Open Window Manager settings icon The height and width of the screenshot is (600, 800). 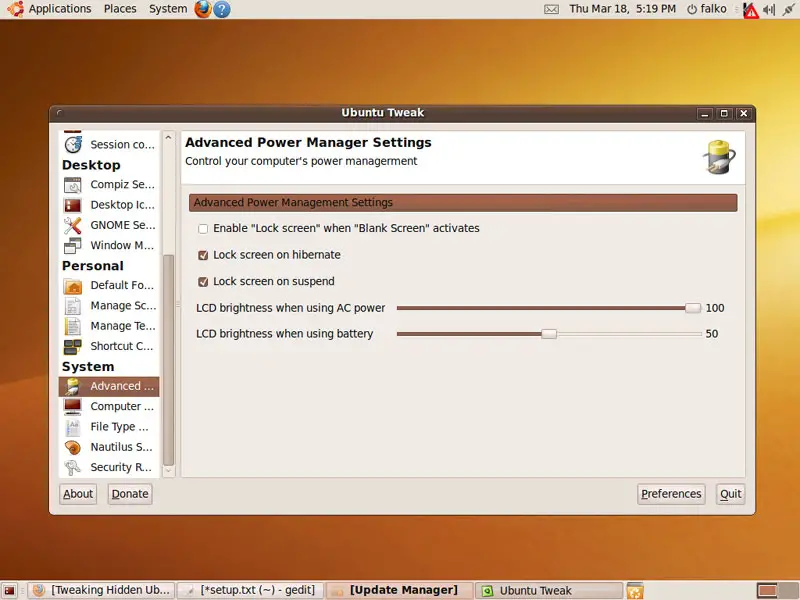click(73, 245)
